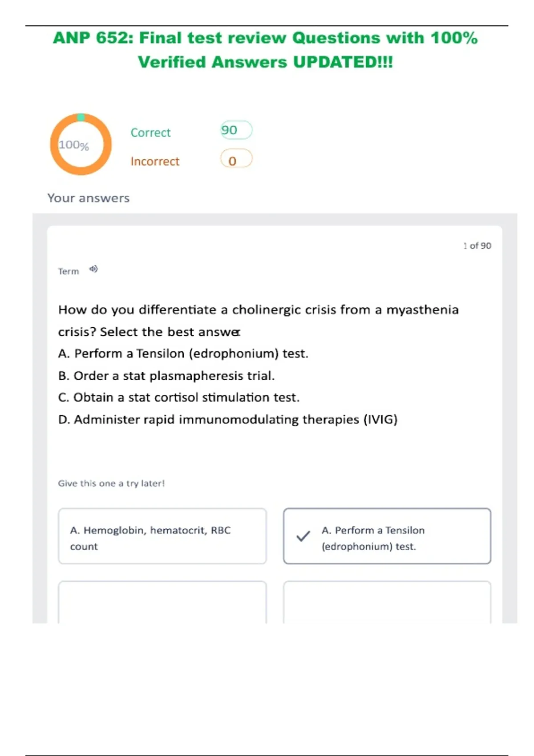Click the green "Correct" label

(150, 133)
